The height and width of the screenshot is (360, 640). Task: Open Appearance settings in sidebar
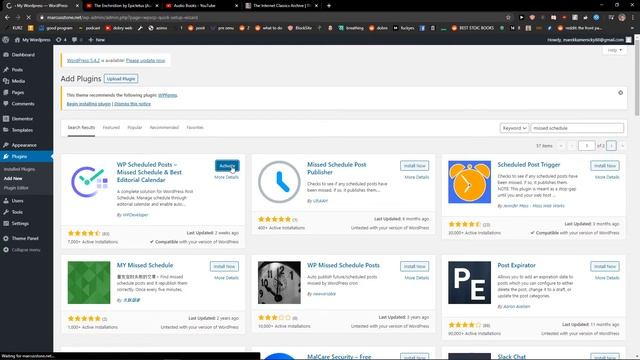[24, 145]
